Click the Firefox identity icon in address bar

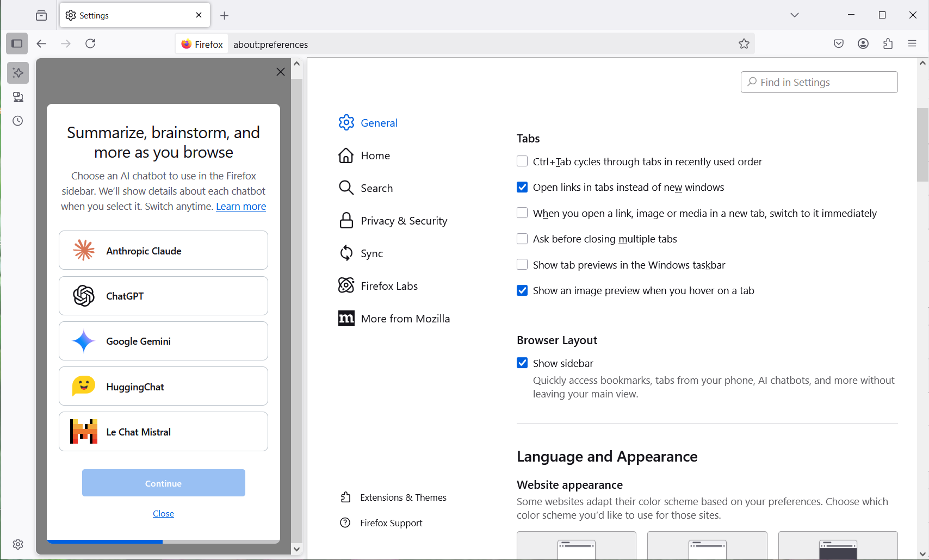pyautogui.click(x=202, y=44)
